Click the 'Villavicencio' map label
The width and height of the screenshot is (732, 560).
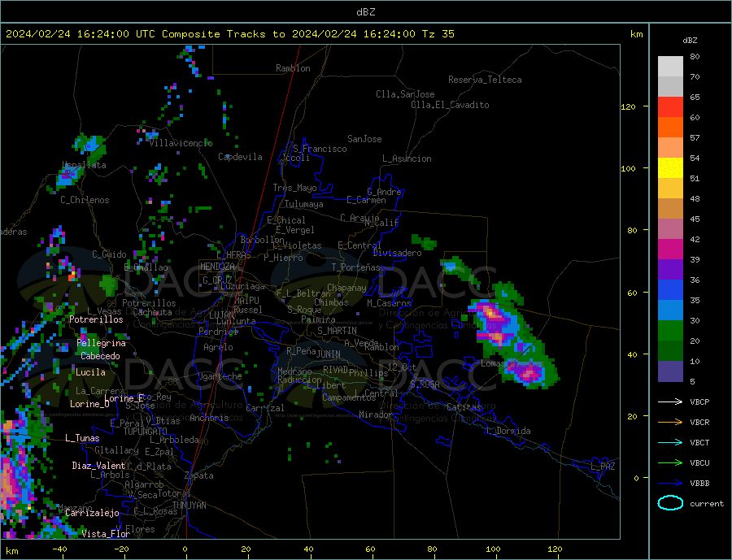point(181,143)
